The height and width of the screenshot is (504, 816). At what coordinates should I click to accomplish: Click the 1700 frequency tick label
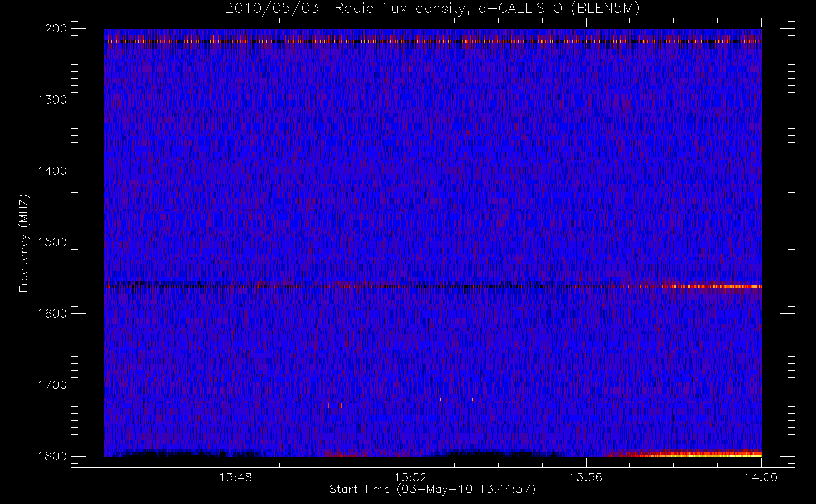[52, 385]
